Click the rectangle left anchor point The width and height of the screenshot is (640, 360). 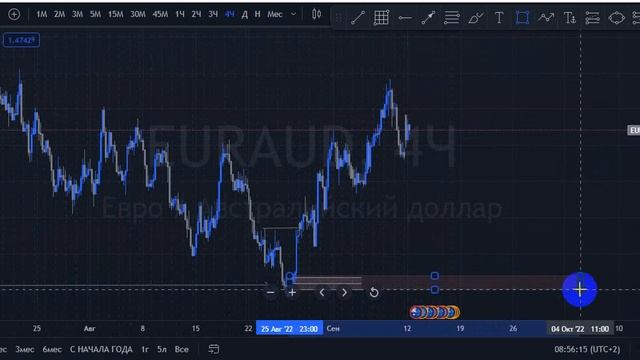coord(289,276)
